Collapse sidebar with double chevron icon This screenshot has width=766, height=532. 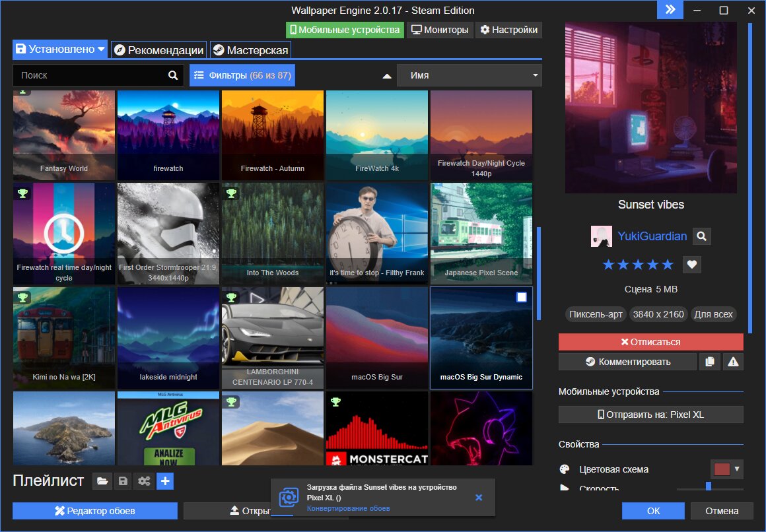point(670,10)
